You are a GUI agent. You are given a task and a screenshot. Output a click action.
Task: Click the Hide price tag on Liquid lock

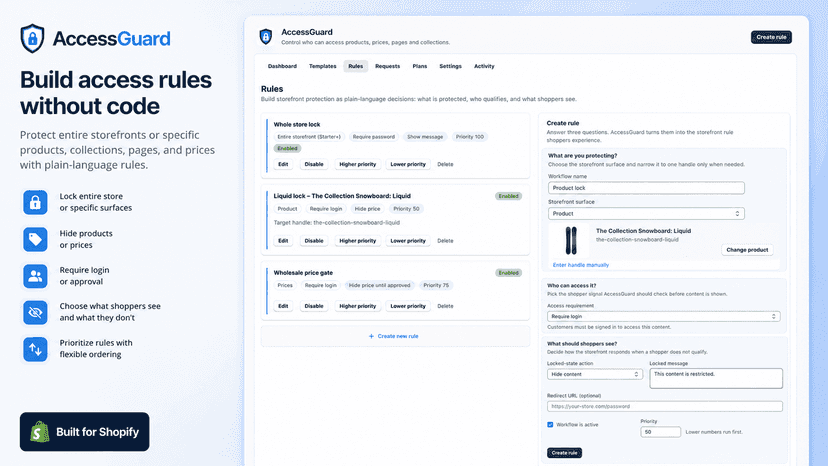367,209
